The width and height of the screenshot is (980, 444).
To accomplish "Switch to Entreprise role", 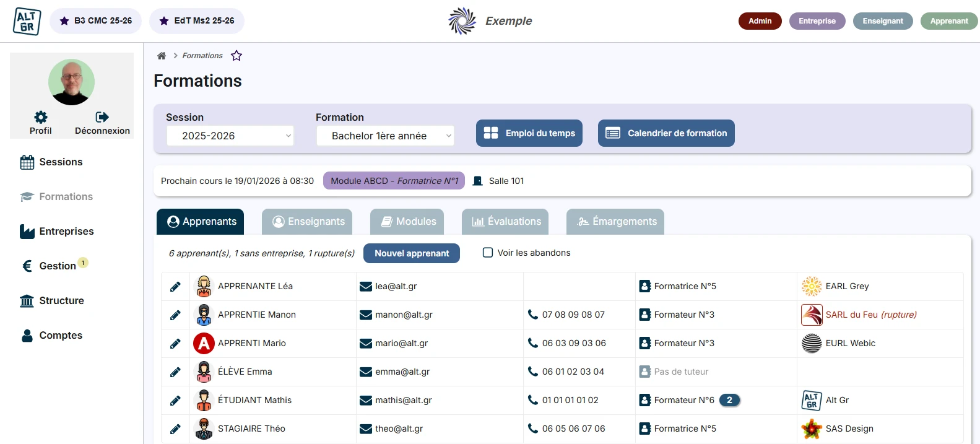I will [817, 21].
